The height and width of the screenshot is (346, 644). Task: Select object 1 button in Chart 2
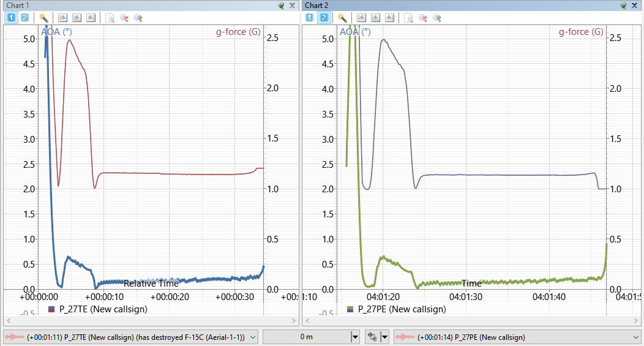click(310, 18)
